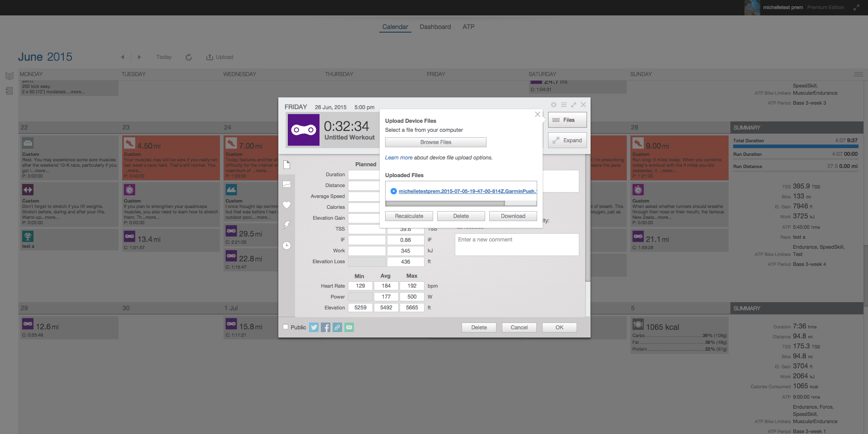
Task: Open the michelletestprem GarminPush file link
Action: tap(467, 191)
